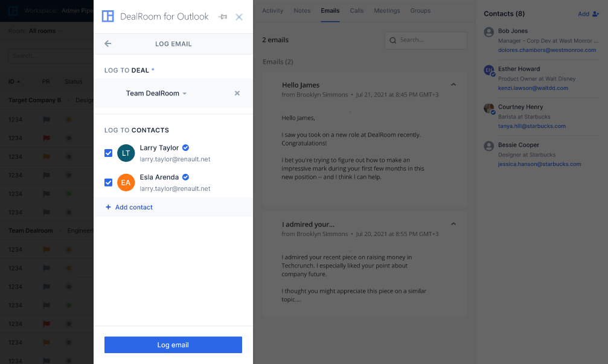Click the Log email button
This screenshot has height=364, width=608.
pyautogui.click(x=173, y=345)
